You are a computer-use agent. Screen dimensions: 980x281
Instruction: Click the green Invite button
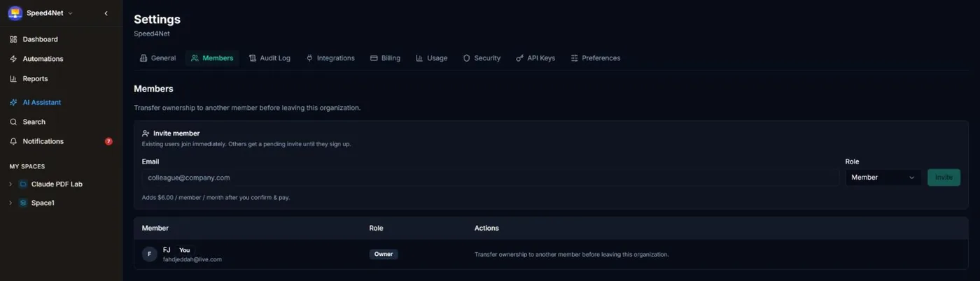point(944,178)
